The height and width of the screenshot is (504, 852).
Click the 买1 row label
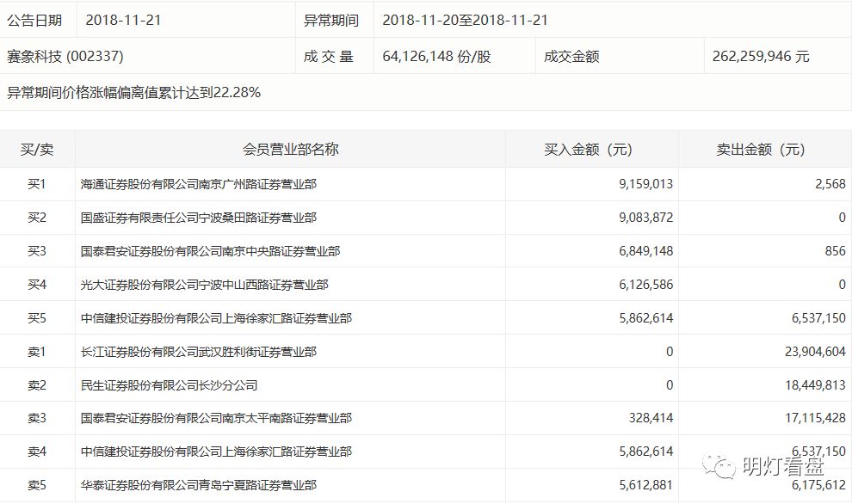click(37, 185)
